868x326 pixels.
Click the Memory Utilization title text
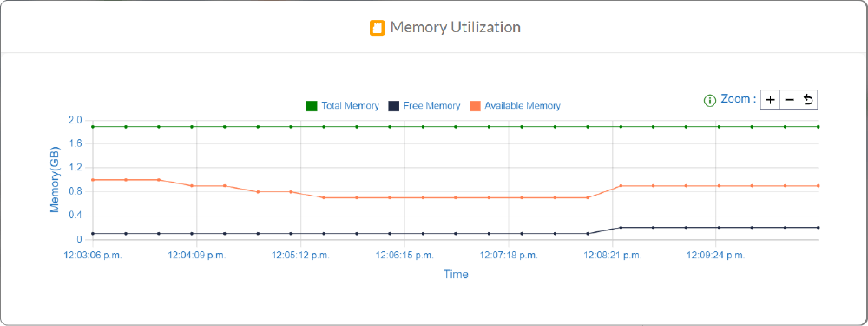(455, 27)
